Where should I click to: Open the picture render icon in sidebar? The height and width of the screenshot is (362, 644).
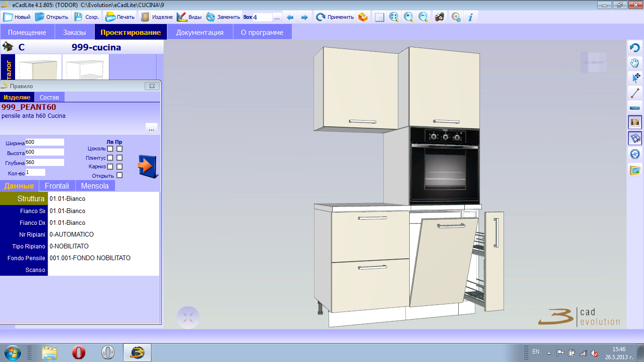click(x=635, y=170)
